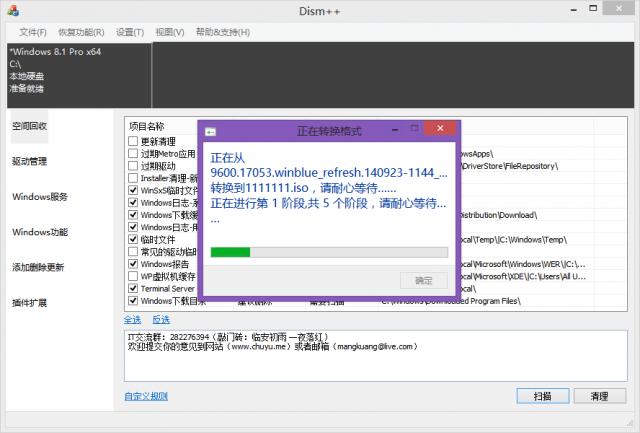Click the DriverStore\FileRepository path cell
The image size is (640, 433).
(509, 166)
